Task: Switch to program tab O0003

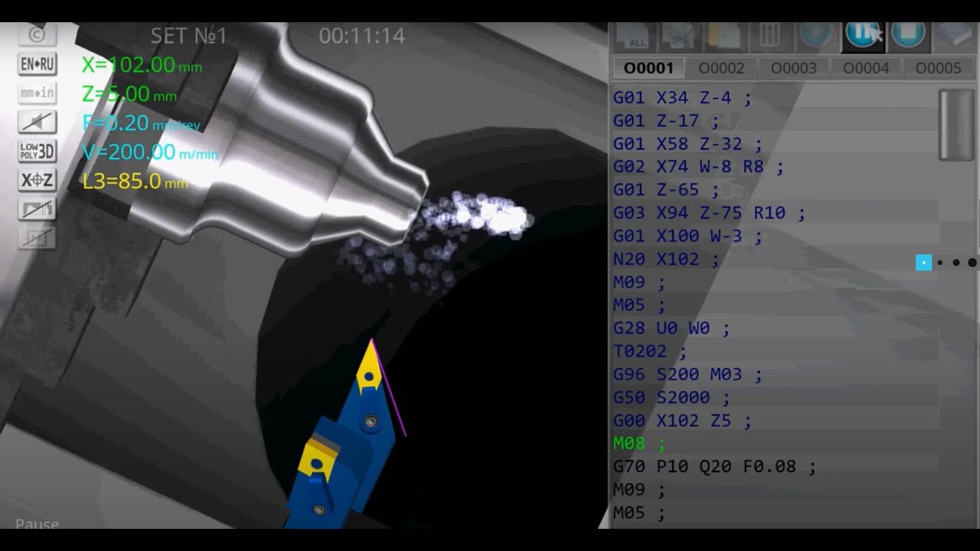Action: 793,68
